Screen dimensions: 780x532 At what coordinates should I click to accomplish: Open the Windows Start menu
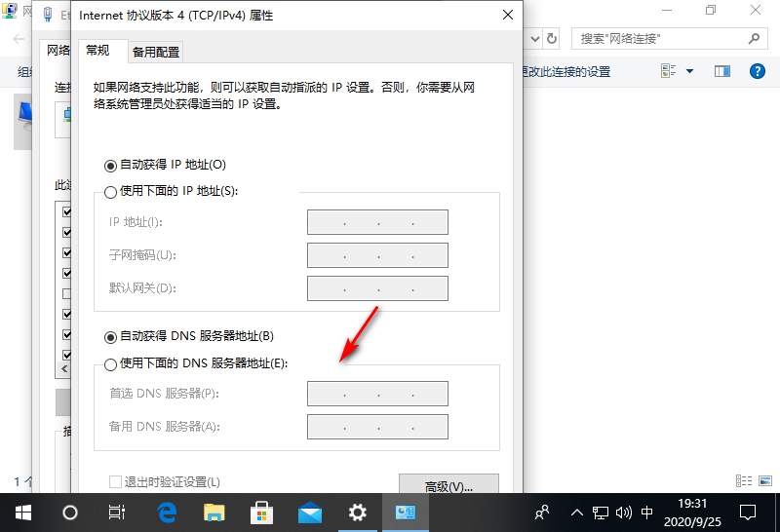[22, 513]
